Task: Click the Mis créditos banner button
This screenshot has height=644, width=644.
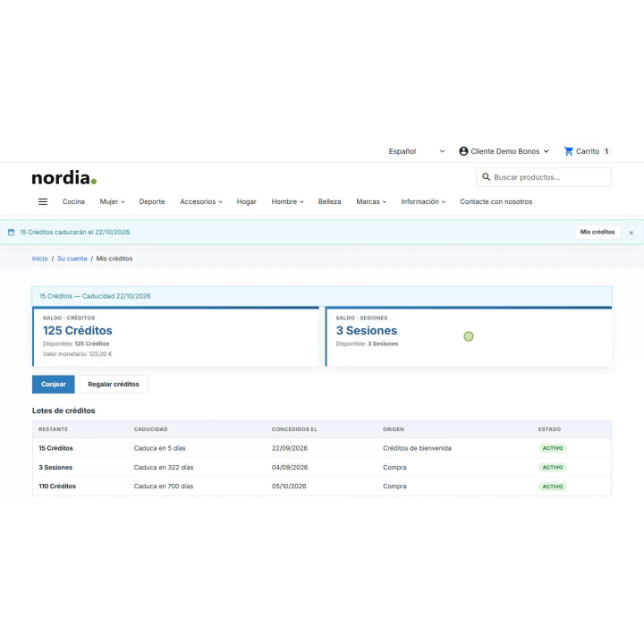Action: point(597,232)
